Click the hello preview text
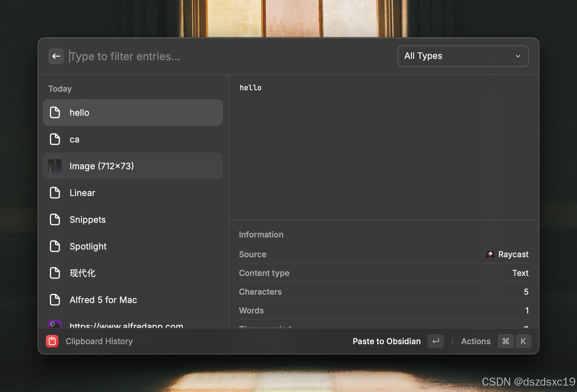The height and width of the screenshot is (392, 577). (x=250, y=88)
